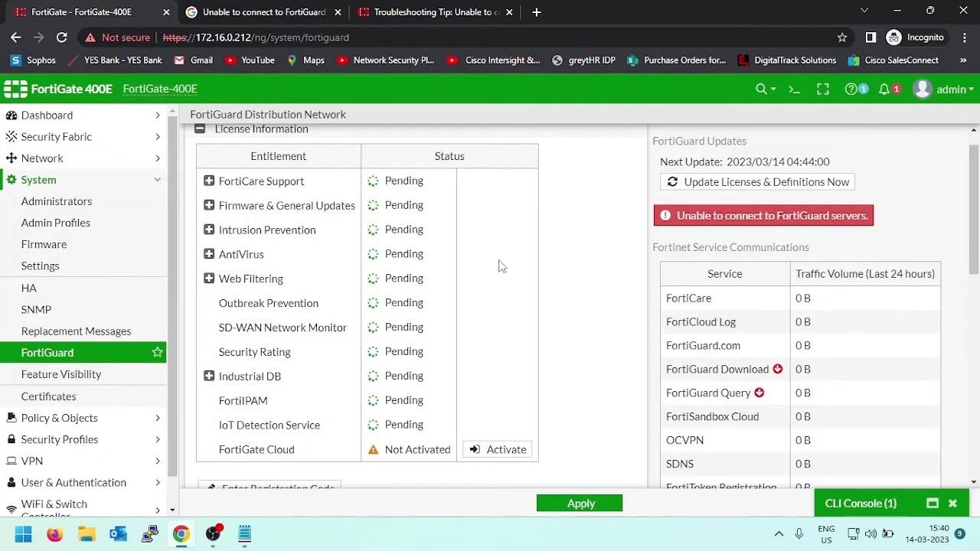Click the favorite star beside FortiGuard
The height and width of the screenshot is (551, 980).
click(157, 352)
